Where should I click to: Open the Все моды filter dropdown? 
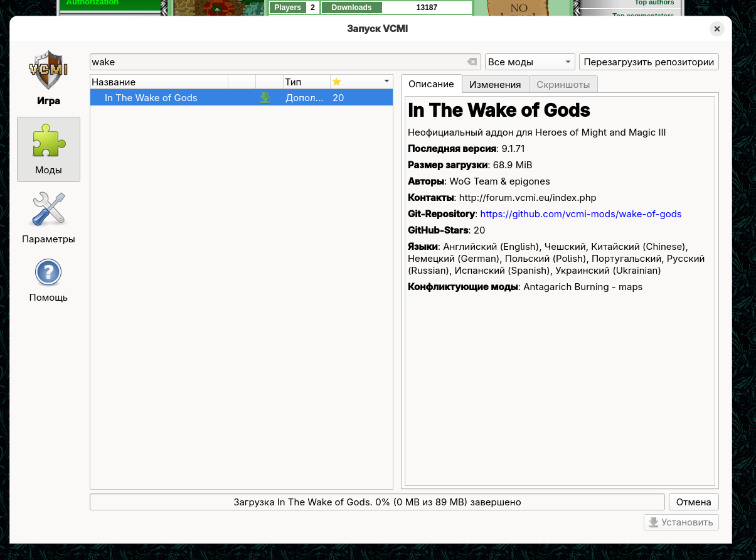point(530,62)
